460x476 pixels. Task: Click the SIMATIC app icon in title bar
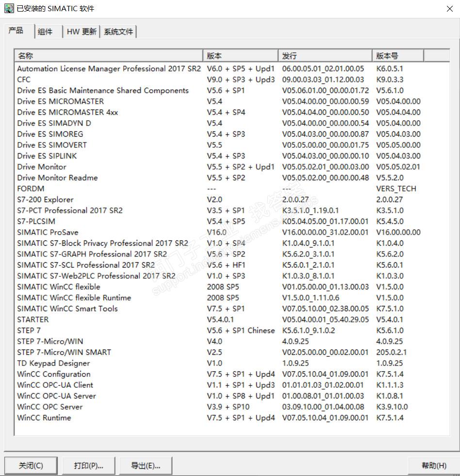click(x=9, y=9)
